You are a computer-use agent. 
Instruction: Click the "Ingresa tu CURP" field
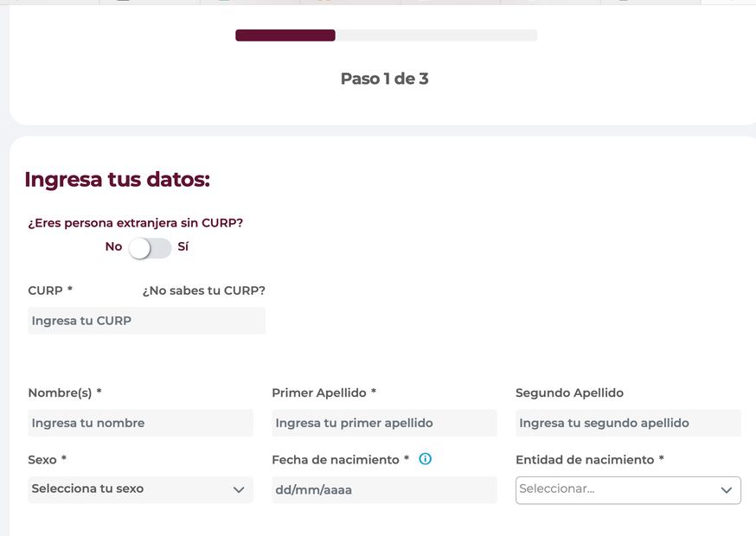pyautogui.click(x=146, y=321)
